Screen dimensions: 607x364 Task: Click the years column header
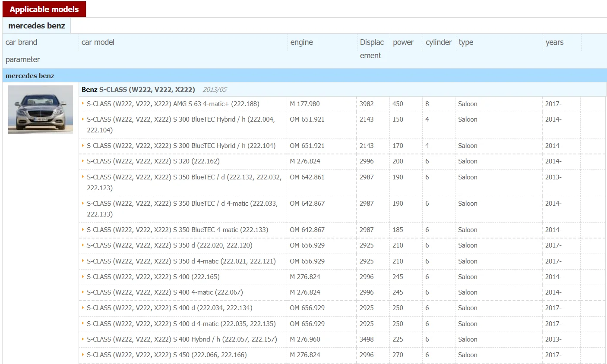tap(554, 42)
